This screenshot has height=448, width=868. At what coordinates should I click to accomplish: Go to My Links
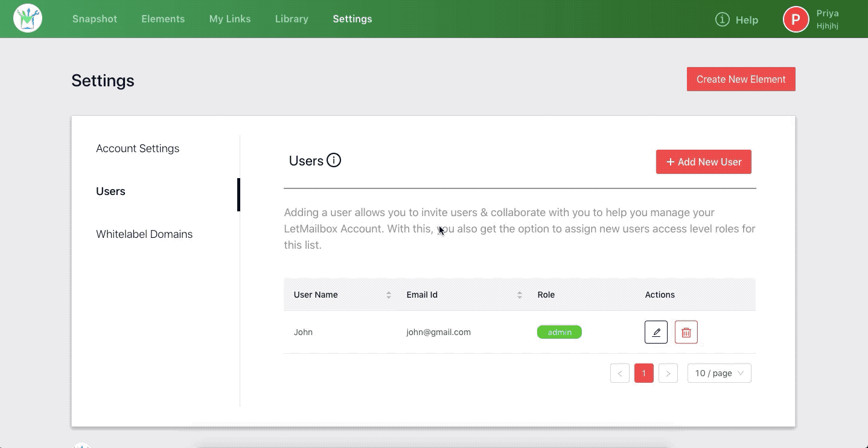click(230, 19)
